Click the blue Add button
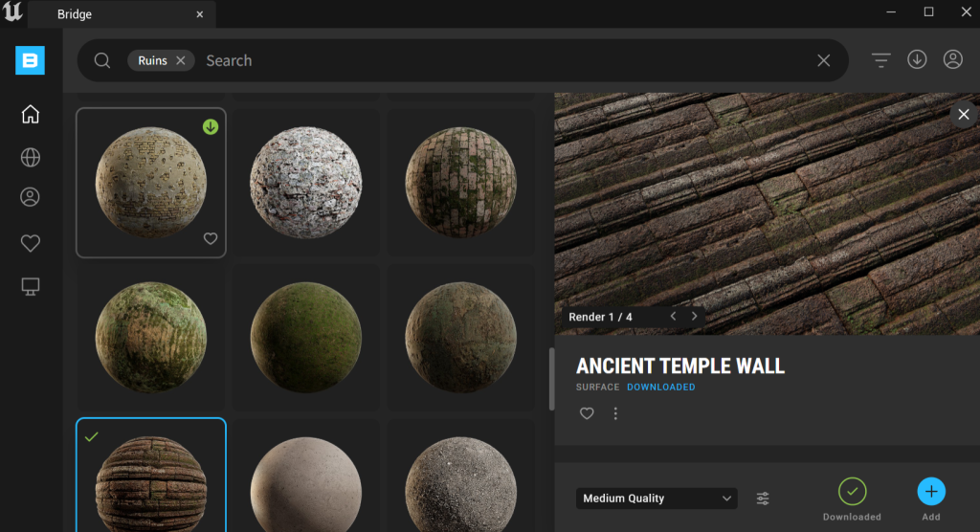Image resolution: width=980 pixels, height=532 pixels. [930, 492]
